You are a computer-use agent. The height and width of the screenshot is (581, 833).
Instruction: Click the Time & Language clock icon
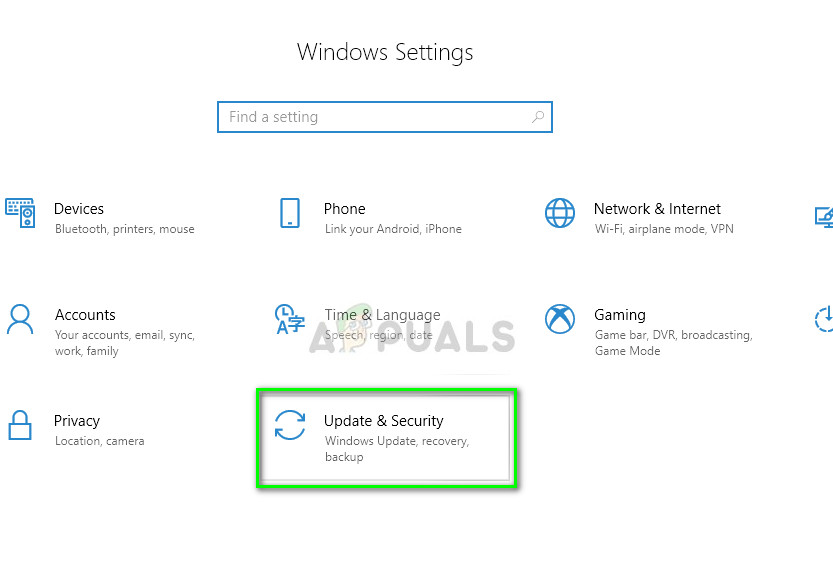290,319
